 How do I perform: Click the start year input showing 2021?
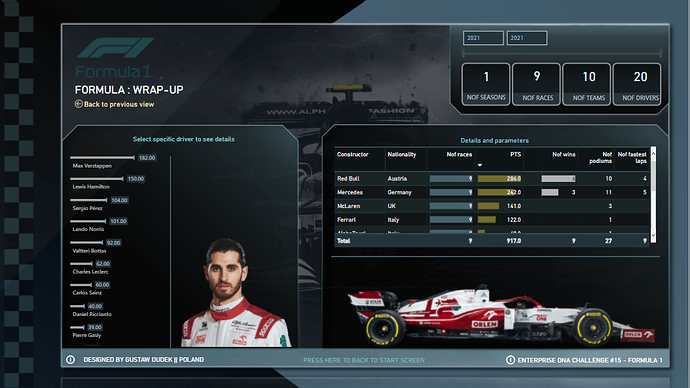(483, 38)
